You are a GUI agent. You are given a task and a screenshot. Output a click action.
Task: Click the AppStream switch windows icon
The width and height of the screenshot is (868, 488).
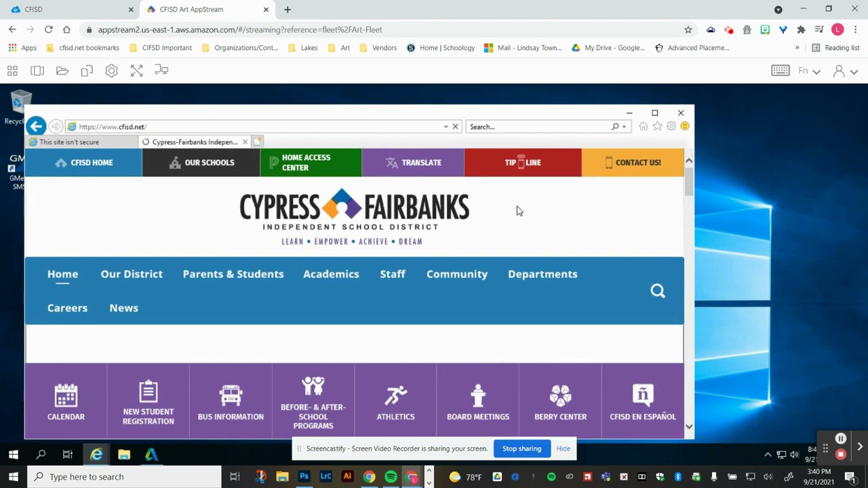click(37, 70)
